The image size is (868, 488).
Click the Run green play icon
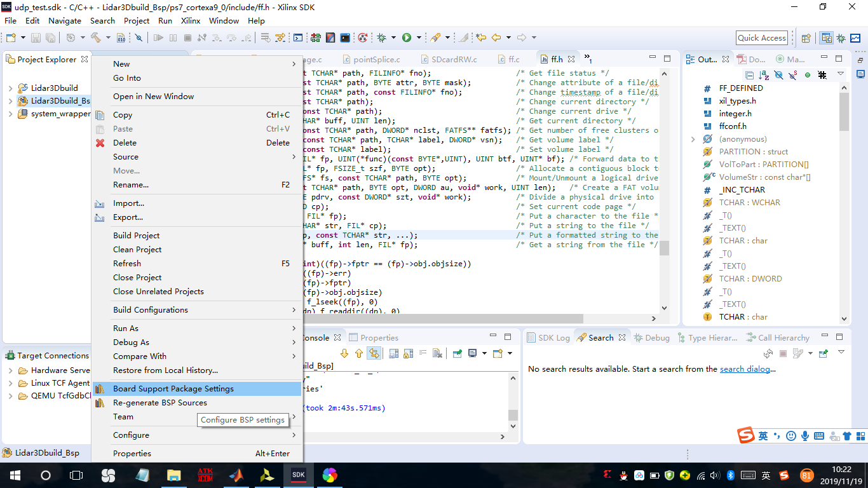[407, 37]
